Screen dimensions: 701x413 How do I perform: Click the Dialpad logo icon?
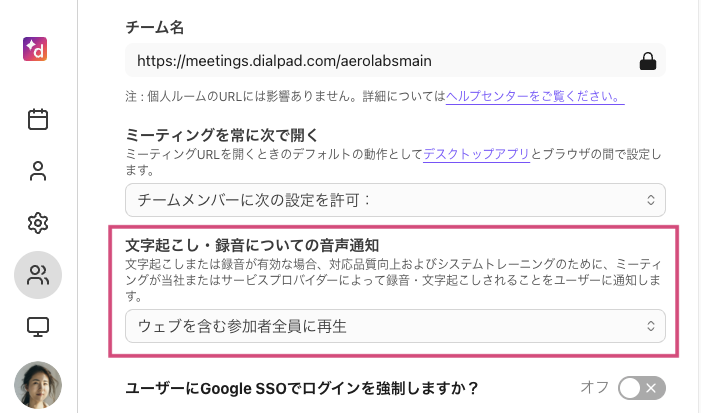coord(38,48)
